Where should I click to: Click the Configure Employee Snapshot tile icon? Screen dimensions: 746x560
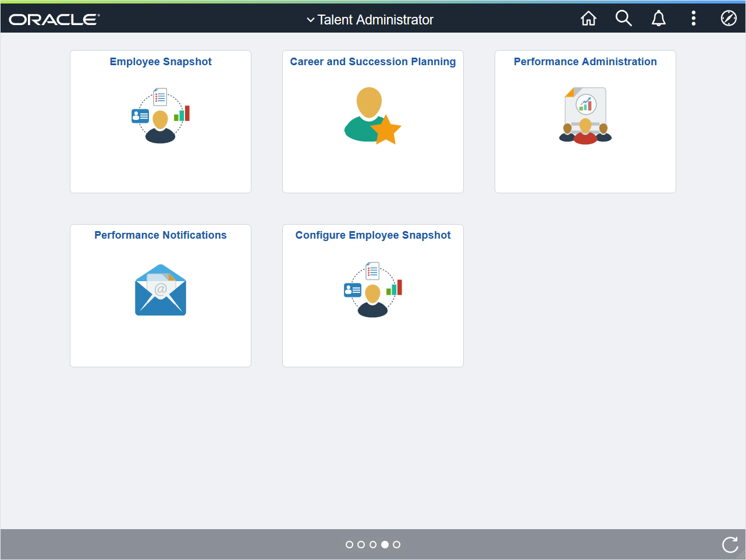pos(373,289)
